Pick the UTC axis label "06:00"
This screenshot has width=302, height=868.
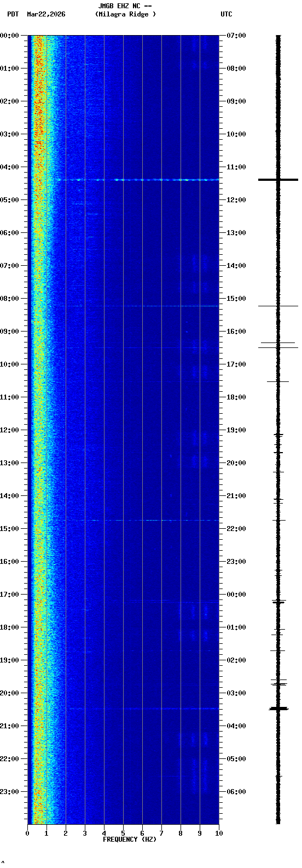pyautogui.click(x=236, y=792)
